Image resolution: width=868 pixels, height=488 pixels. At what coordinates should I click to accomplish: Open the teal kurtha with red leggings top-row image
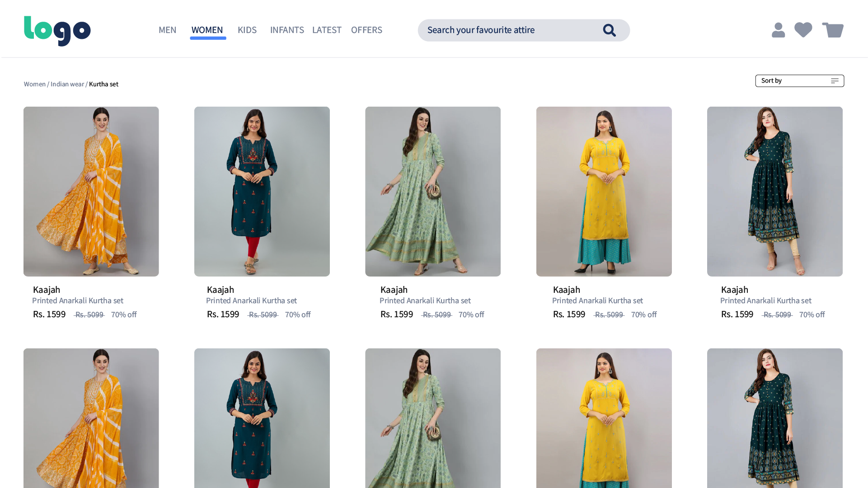pyautogui.click(x=262, y=192)
